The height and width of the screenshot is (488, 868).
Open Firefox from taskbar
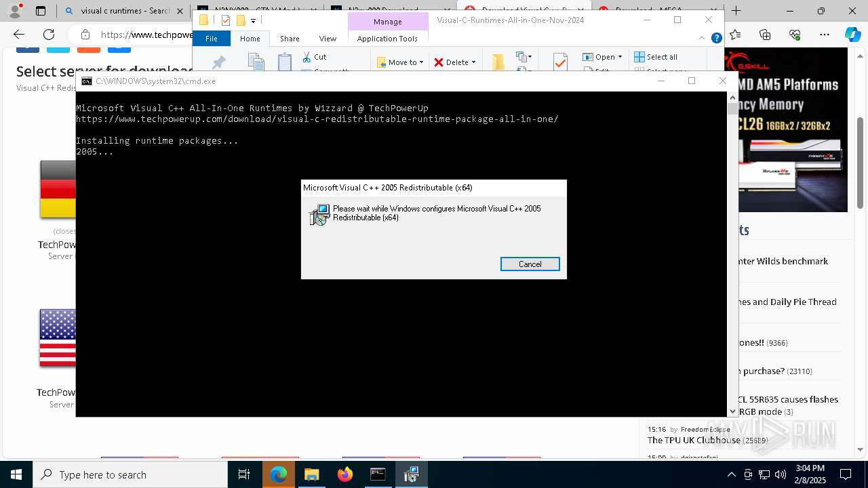tap(344, 474)
